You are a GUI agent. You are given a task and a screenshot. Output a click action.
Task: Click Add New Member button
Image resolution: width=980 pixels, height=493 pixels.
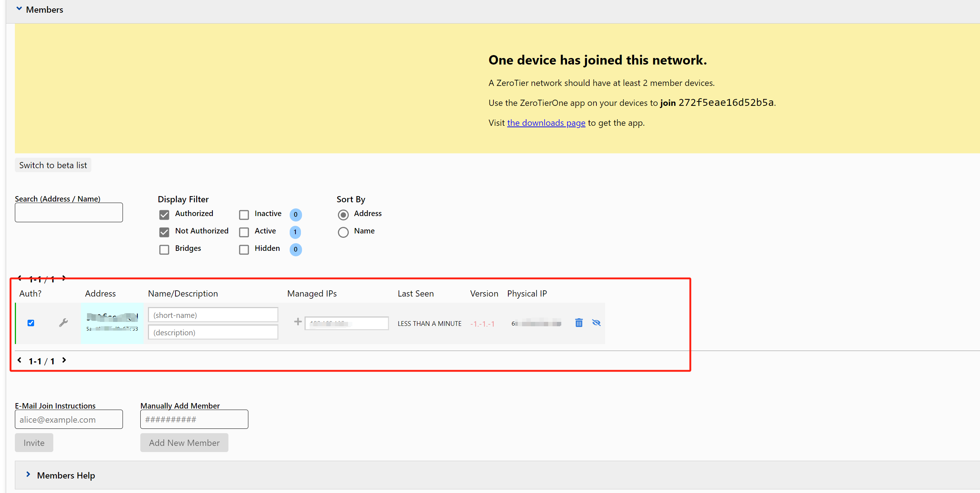184,443
